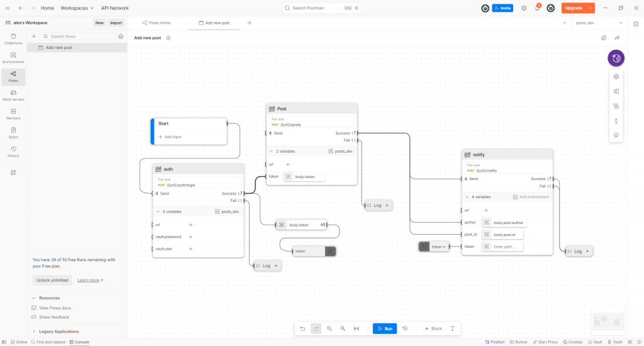Open a new tab with plus
The height and width of the screenshot is (346, 644).
(249, 23)
